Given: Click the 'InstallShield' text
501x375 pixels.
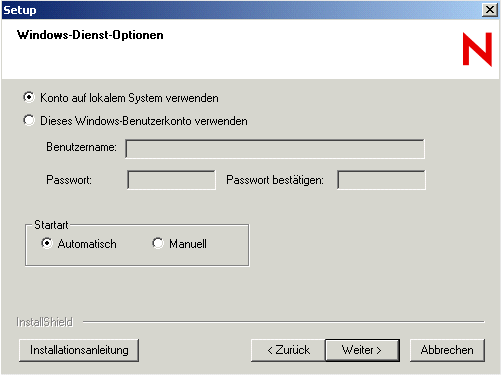Looking at the screenshot, I should click(x=44, y=322).
